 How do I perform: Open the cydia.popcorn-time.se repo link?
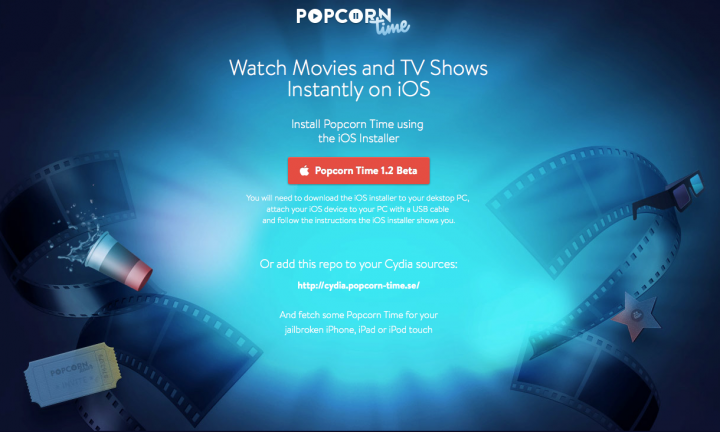[359, 286]
